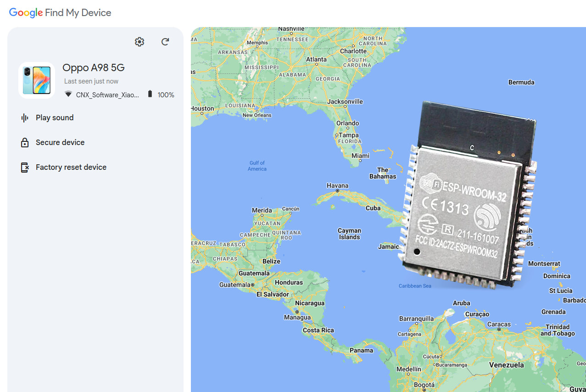Viewport: 586px width, 392px height.
Task: Trigger the Play sound action
Action: (x=55, y=118)
